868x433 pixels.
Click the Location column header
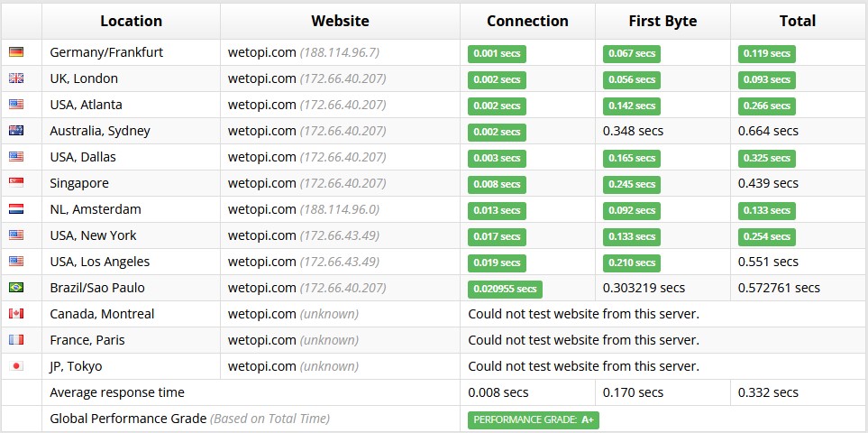click(x=132, y=21)
